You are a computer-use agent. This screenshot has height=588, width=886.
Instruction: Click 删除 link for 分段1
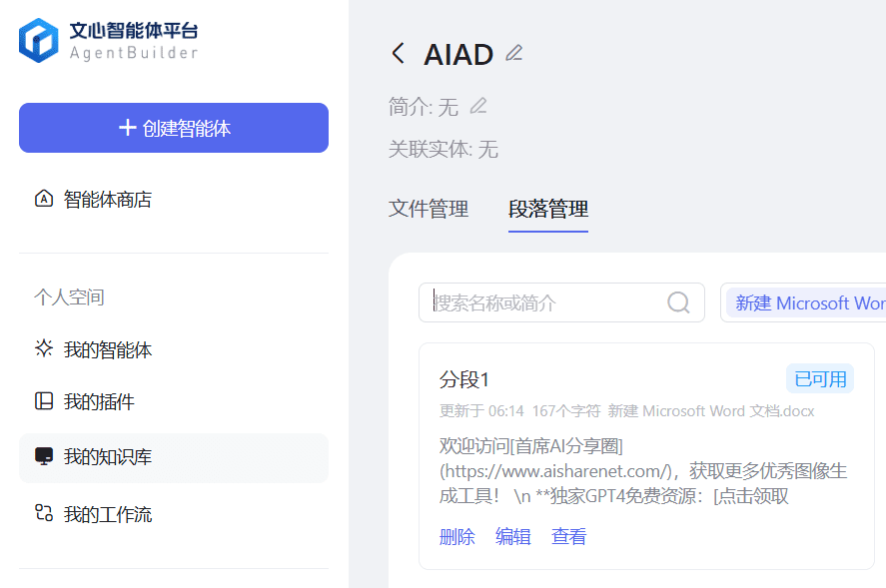(x=457, y=536)
